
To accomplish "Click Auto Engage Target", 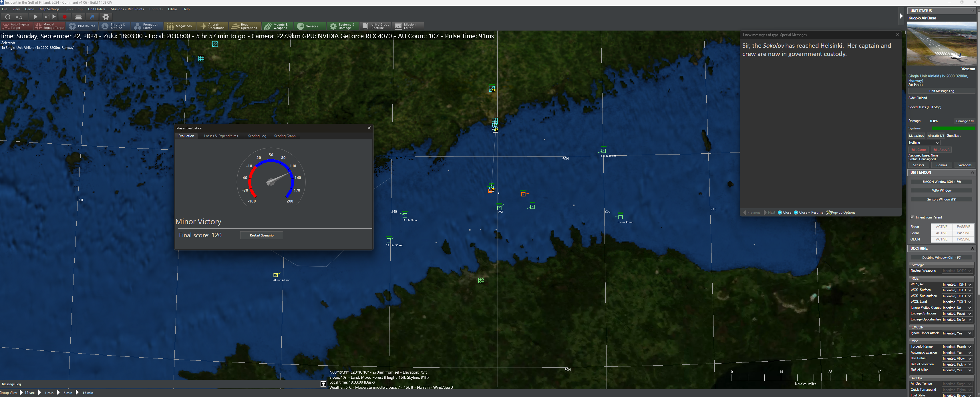I will click(17, 26).
